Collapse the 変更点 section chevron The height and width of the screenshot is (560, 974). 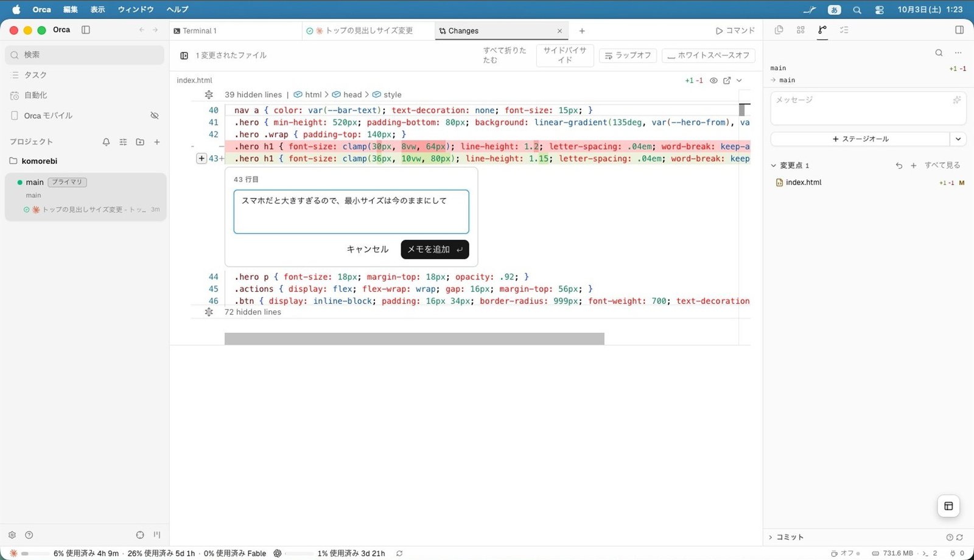pyautogui.click(x=774, y=166)
